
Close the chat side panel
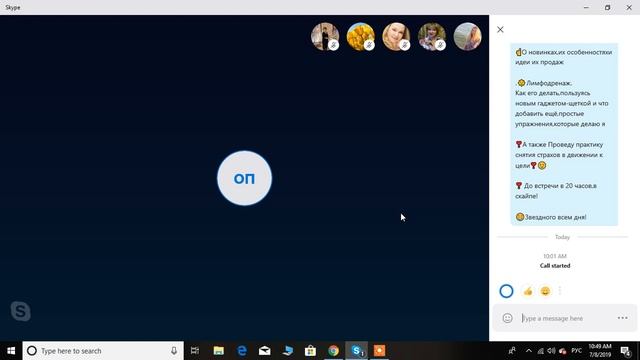[x=500, y=30]
